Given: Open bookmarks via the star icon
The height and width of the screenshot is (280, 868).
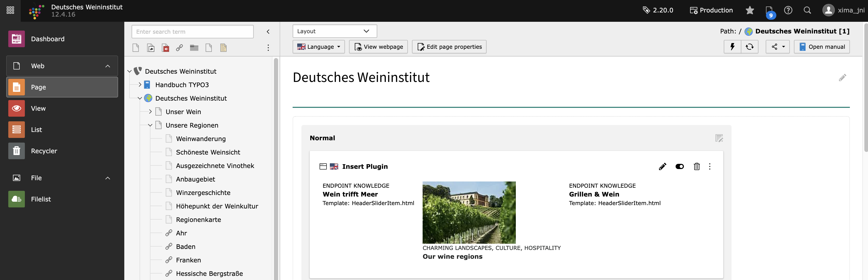Looking at the screenshot, I should (749, 10).
